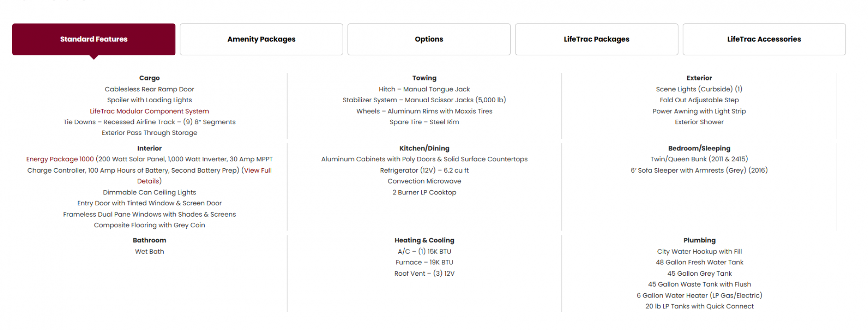Click the Cablesless Rear Ramp Door text
This screenshot has width=868, height=330.
click(149, 90)
